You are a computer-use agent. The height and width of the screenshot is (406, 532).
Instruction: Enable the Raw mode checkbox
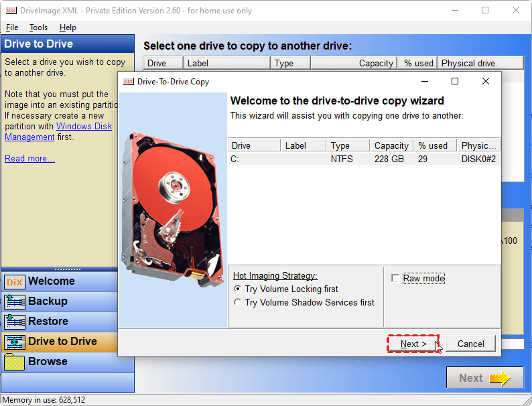pos(395,278)
